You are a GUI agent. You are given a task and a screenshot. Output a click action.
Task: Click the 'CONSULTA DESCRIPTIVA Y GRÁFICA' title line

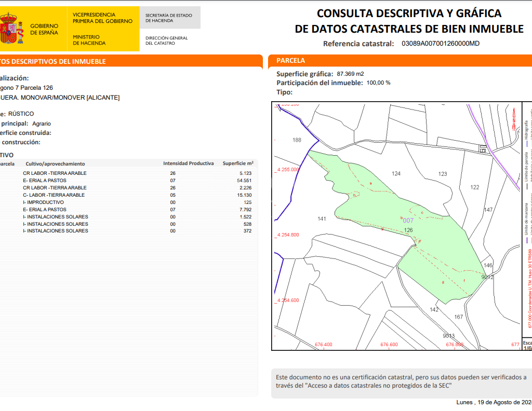(409, 13)
